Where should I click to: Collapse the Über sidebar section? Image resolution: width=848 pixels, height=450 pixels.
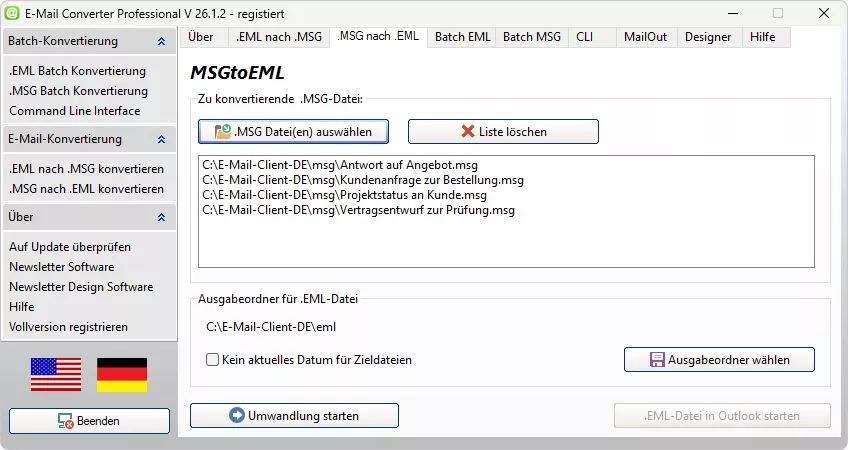pos(161,217)
